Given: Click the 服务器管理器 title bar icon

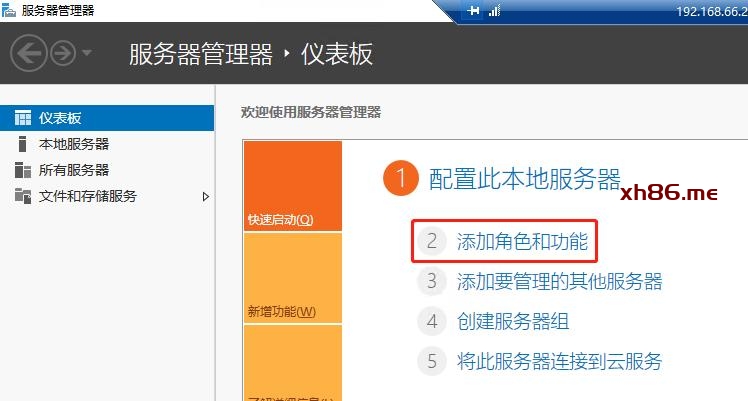Looking at the screenshot, I should 9,10.
